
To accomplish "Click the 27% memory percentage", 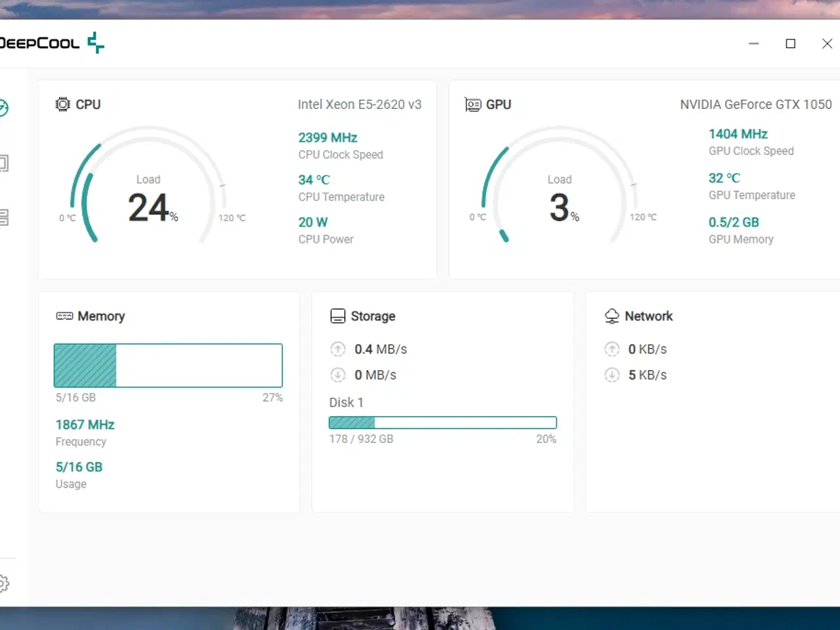I will 272,398.
